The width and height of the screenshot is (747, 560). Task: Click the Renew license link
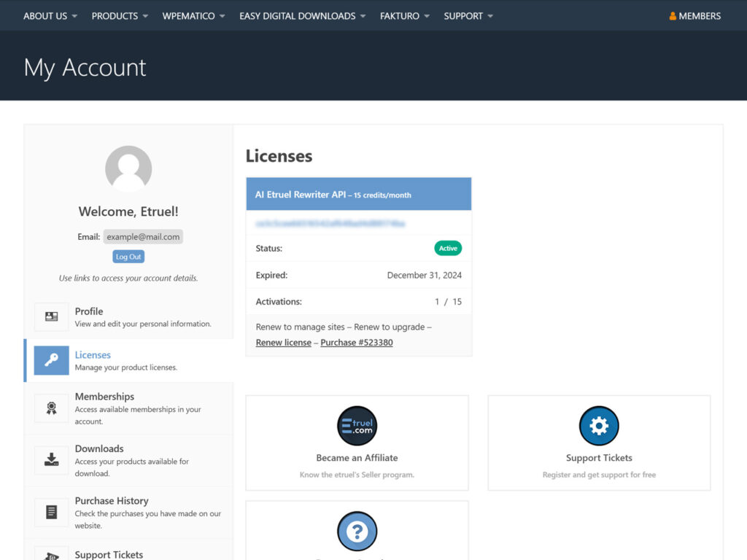coord(283,342)
